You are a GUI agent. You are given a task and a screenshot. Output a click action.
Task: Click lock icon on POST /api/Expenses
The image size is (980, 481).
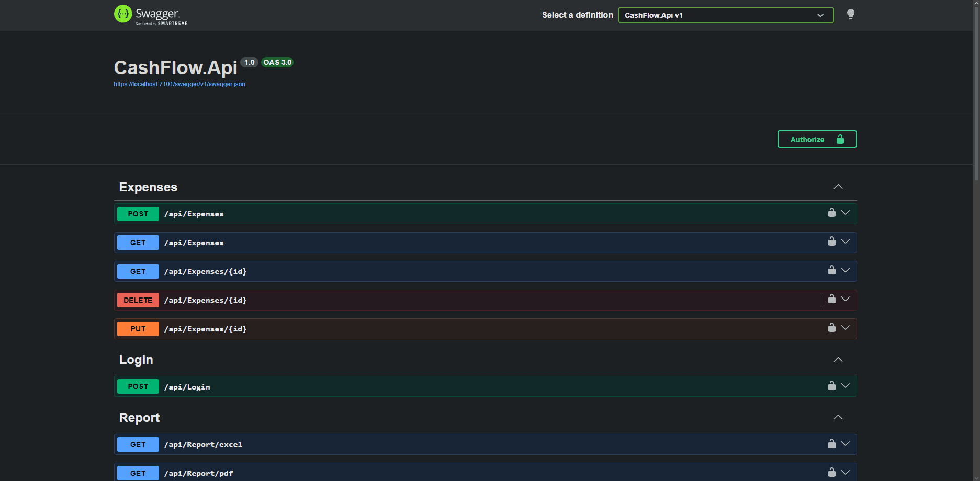831,213
